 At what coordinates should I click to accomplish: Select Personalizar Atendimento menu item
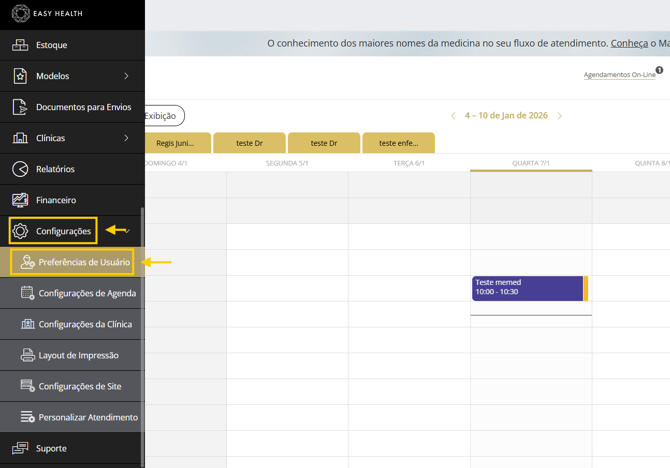[88, 417]
